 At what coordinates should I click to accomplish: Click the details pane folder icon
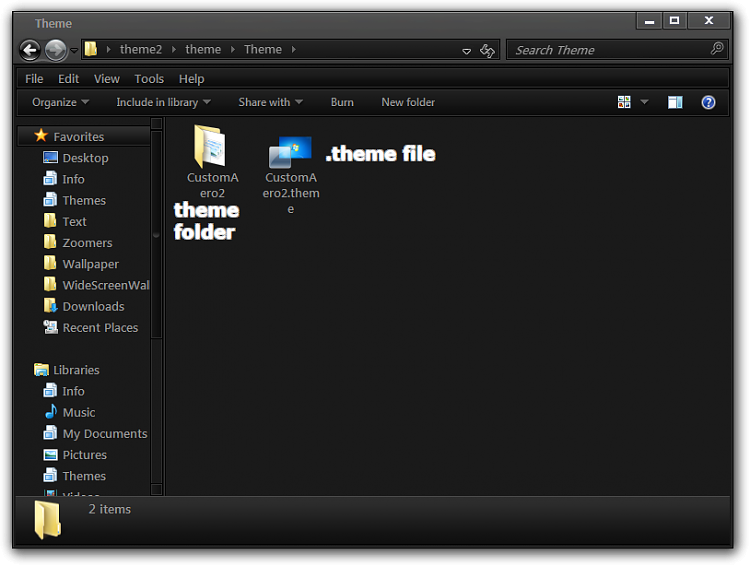[47, 520]
